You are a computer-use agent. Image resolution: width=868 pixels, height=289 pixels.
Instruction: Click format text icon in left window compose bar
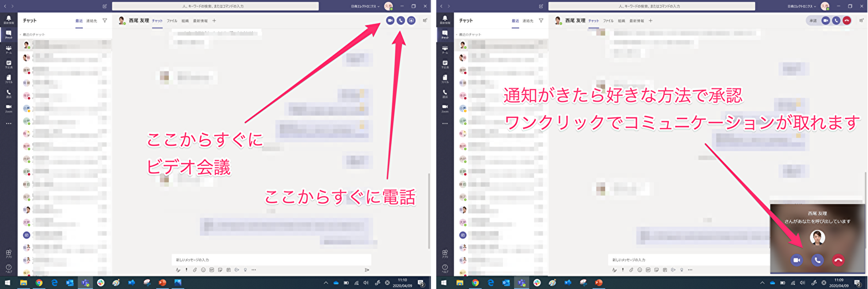pyautogui.click(x=178, y=270)
